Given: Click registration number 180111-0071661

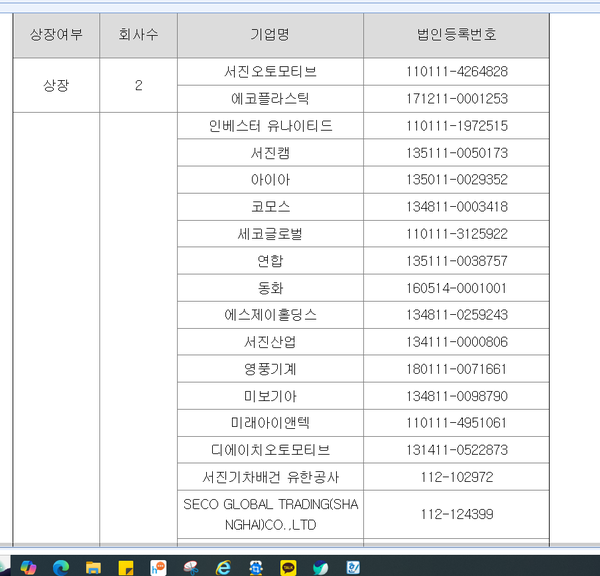Looking at the screenshot, I should click(x=457, y=369).
